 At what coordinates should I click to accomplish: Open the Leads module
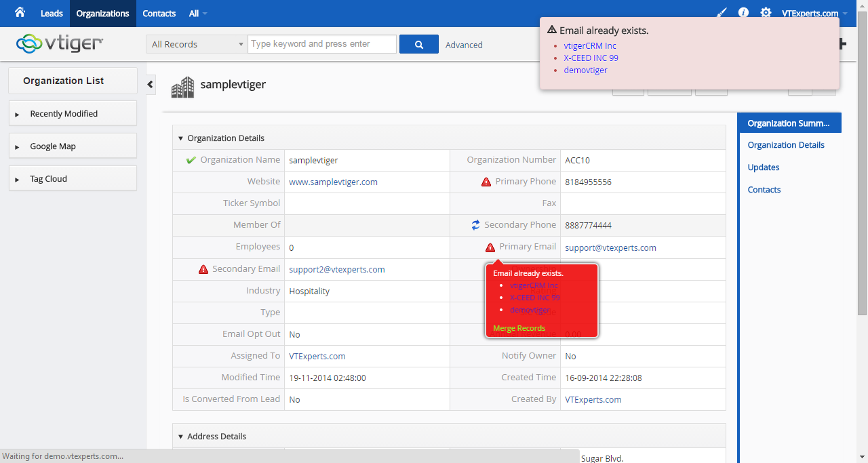52,14
